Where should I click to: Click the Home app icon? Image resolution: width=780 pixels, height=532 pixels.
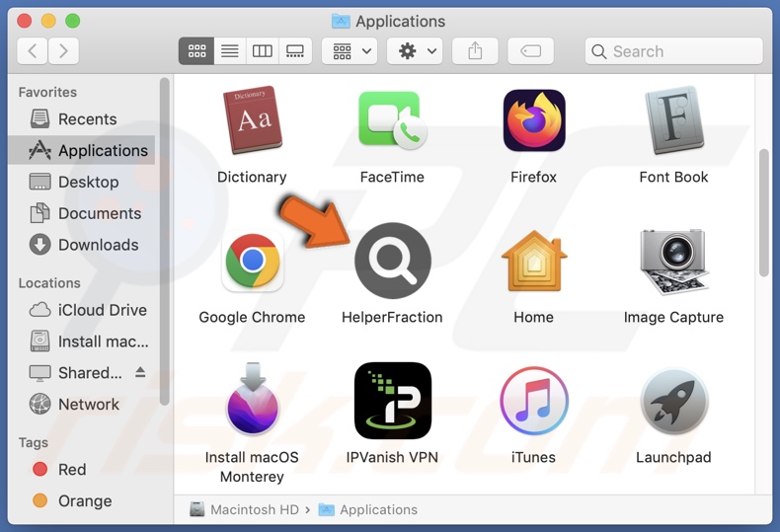point(534,261)
